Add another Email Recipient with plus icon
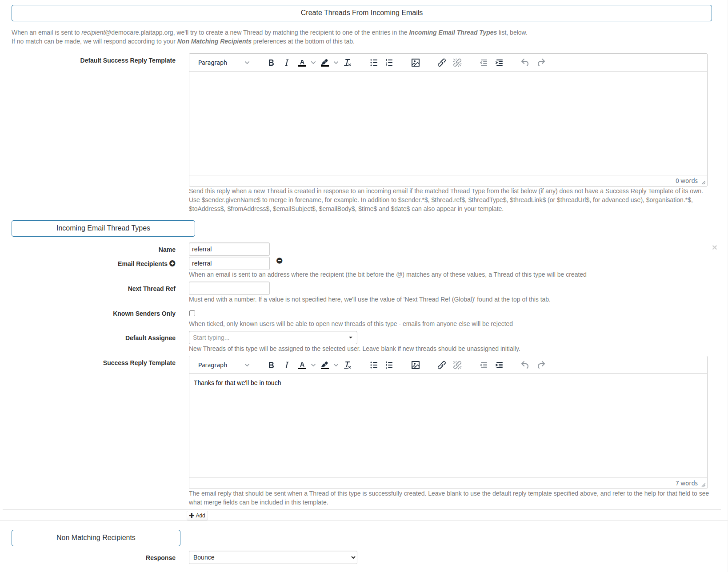728x572 pixels. click(172, 264)
